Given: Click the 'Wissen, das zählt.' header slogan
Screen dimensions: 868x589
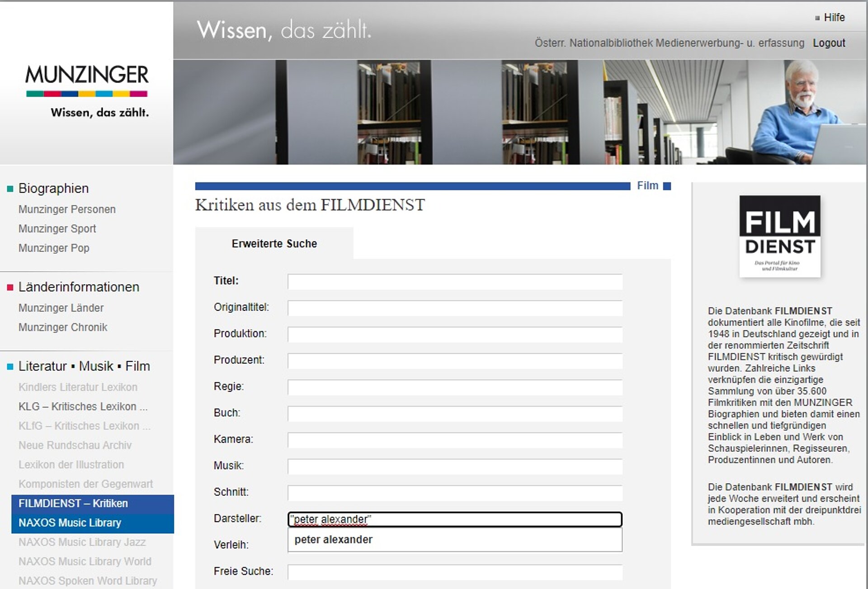Looking at the screenshot, I should (x=284, y=31).
